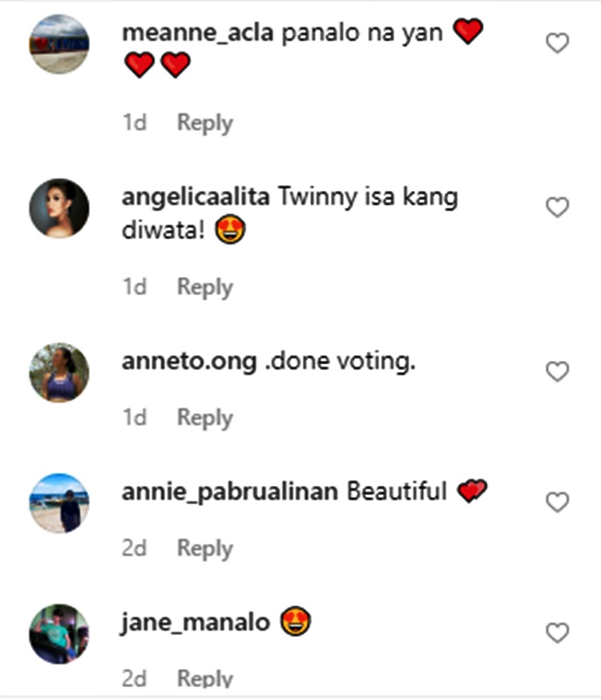Open meanne_acla's profile via username
The width and height of the screenshot is (601, 700).
coord(197,33)
